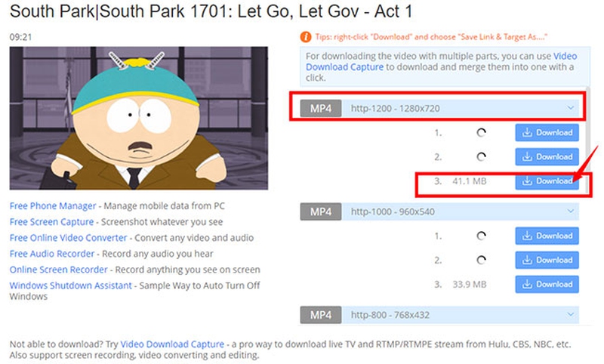604x364 pixels.
Task: Click the download list vertical scrollbar
Action: [x=587, y=140]
